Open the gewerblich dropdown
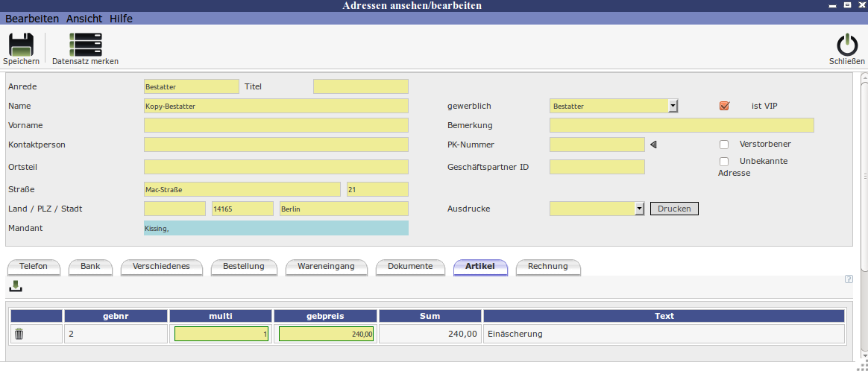868x371 pixels. coord(673,106)
